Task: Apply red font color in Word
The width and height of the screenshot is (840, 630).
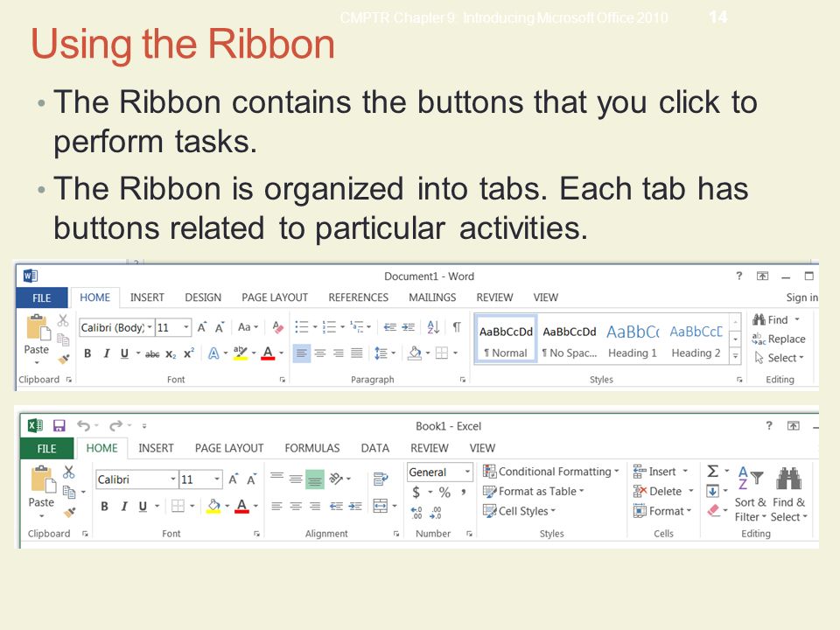Action: (268, 353)
